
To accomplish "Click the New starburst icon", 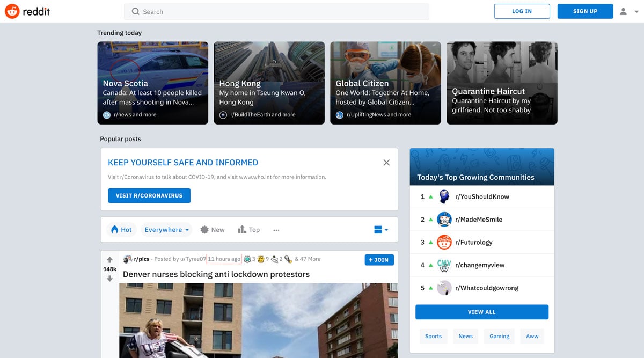I will 204,230.
